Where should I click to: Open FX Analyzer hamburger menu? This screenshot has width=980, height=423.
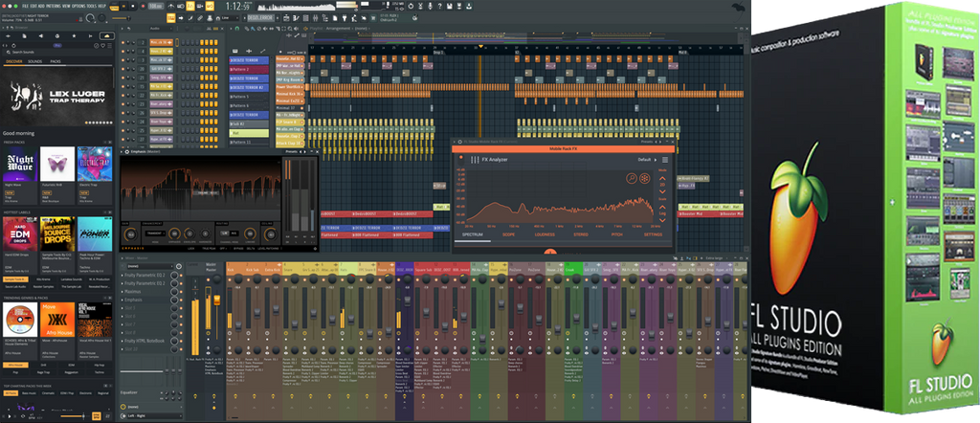pos(665,159)
